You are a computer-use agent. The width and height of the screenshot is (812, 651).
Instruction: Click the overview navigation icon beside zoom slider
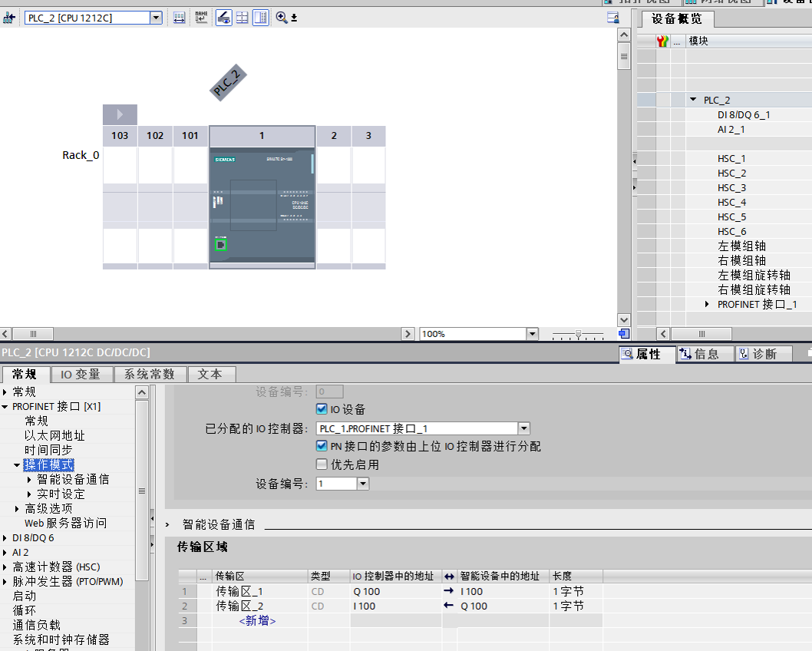click(x=624, y=333)
